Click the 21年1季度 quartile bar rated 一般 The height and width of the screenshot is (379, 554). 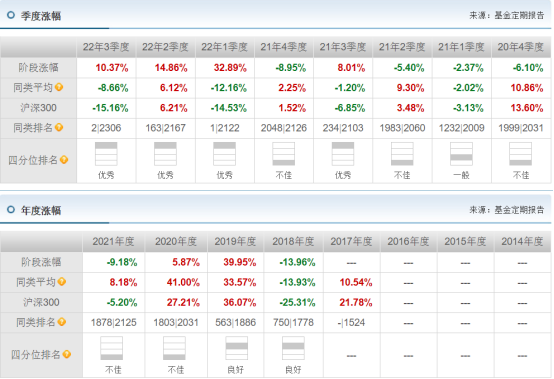tap(461, 154)
